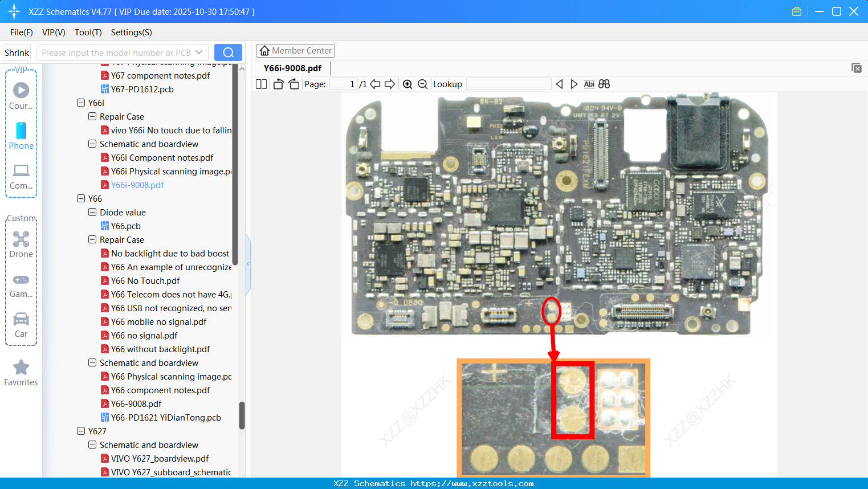Open 'Y66 mobile no signal.pdf'
Image resolution: width=868 pixels, height=489 pixels.
pos(159,322)
